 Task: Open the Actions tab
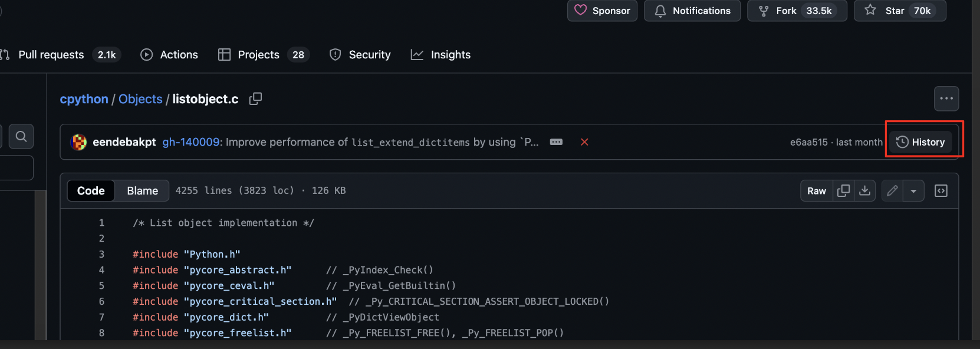click(x=169, y=55)
